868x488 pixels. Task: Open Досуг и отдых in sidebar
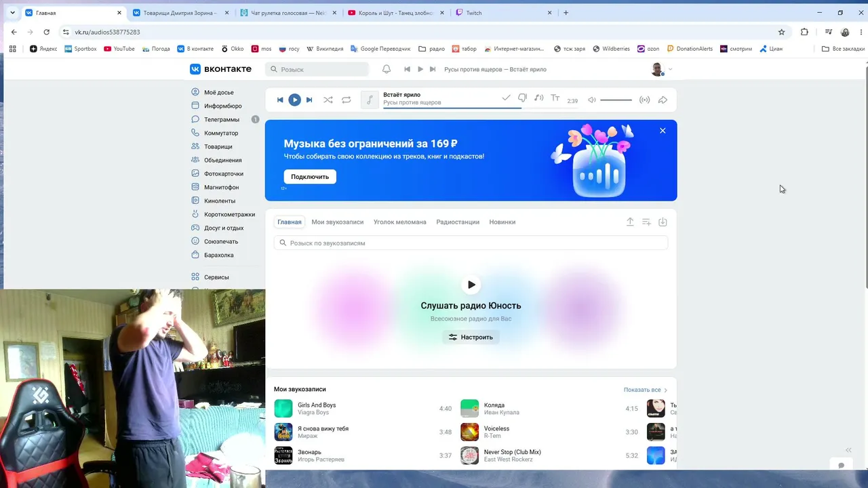coord(224,228)
